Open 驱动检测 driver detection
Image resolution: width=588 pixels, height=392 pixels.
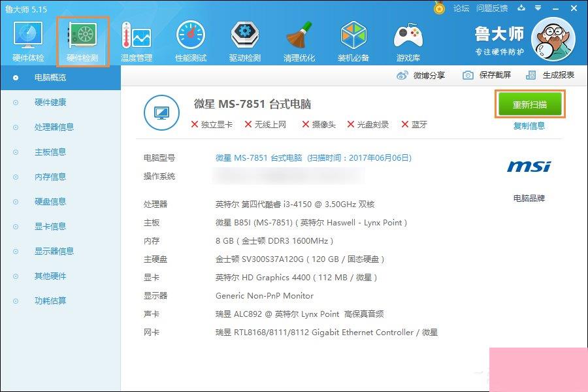coord(245,41)
